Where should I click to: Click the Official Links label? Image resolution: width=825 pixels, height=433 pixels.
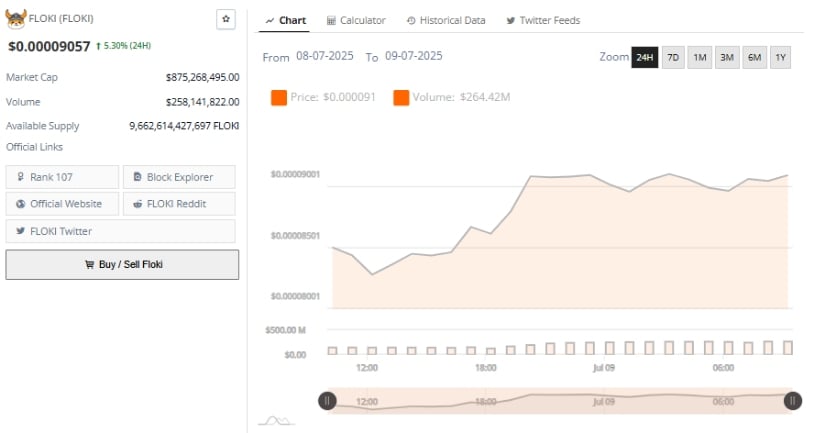click(x=34, y=147)
